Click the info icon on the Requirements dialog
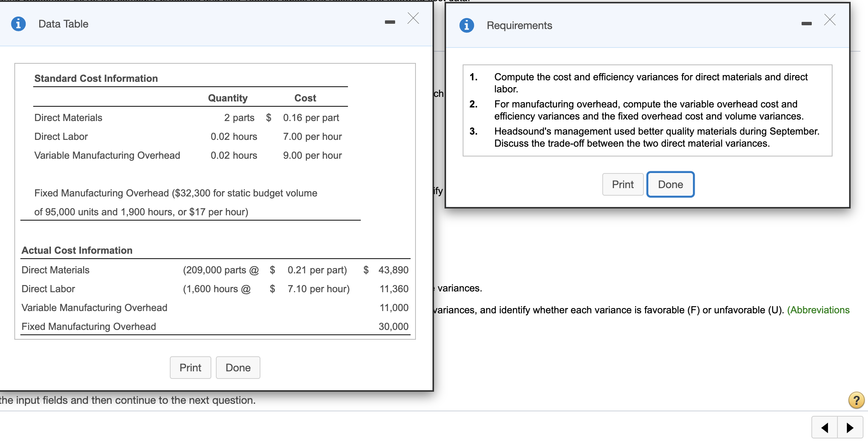This screenshot has height=443, width=868. 467,25
